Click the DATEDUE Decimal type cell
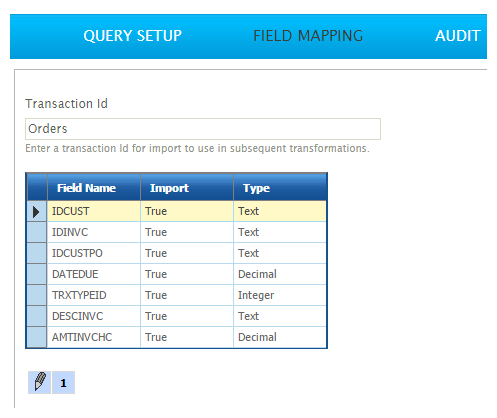 pyautogui.click(x=280, y=274)
